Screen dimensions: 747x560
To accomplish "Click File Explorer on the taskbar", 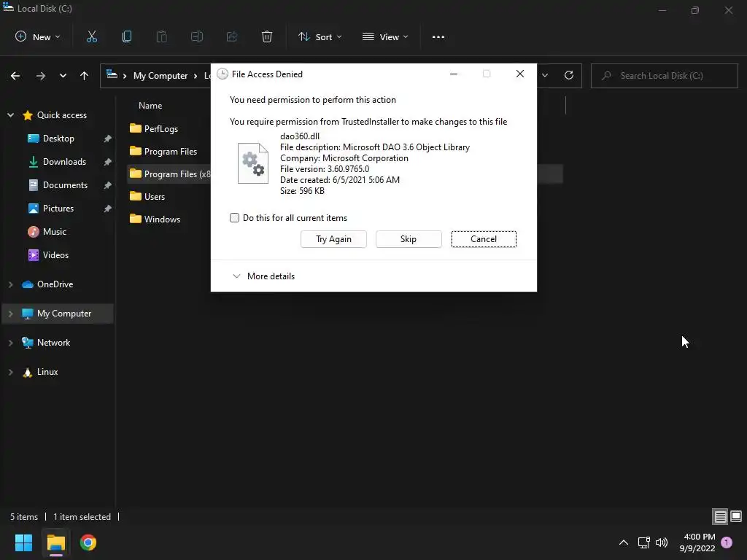I will [56, 542].
